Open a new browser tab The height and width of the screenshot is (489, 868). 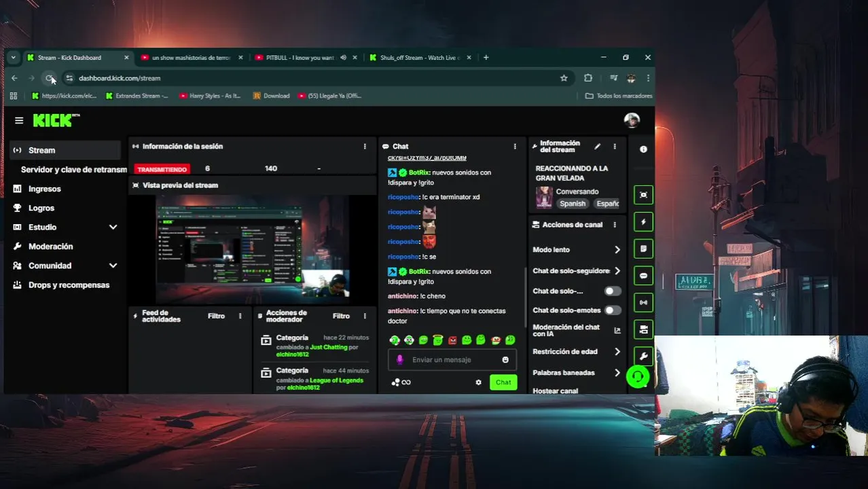click(x=486, y=58)
